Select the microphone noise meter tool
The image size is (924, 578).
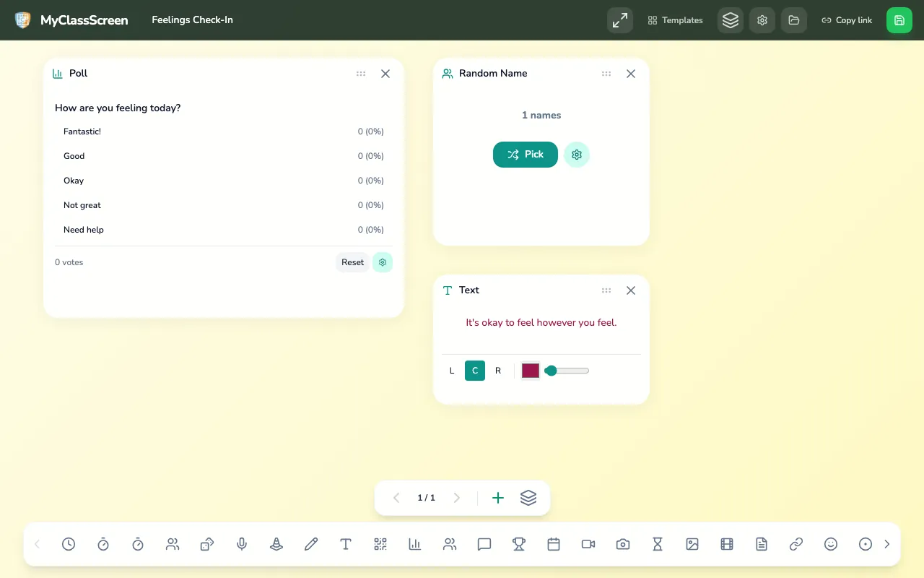coord(242,544)
